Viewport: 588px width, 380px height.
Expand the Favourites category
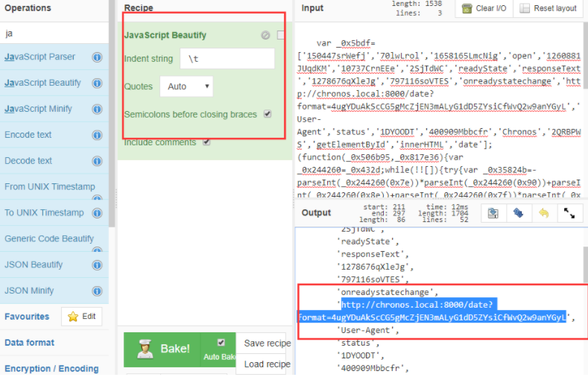pos(27,317)
